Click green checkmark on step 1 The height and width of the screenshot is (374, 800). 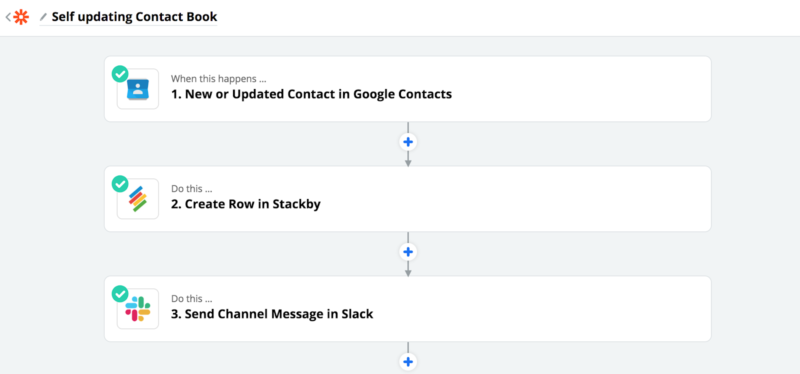pyautogui.click(x=120, y=74)
